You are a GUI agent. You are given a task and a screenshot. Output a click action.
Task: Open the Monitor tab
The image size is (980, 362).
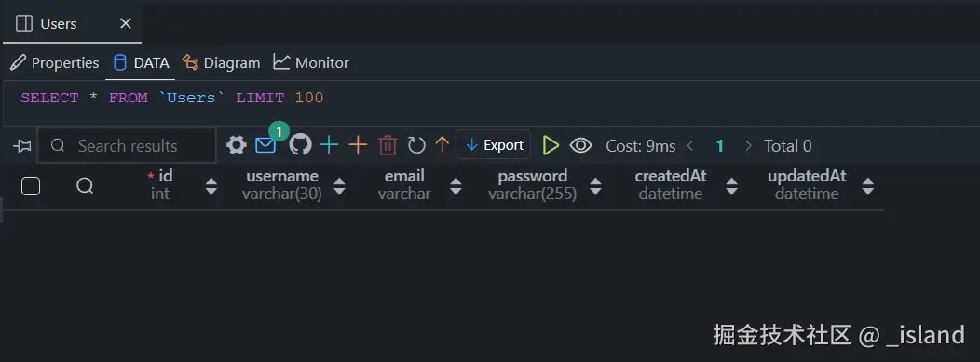click(x=311, y=62)
